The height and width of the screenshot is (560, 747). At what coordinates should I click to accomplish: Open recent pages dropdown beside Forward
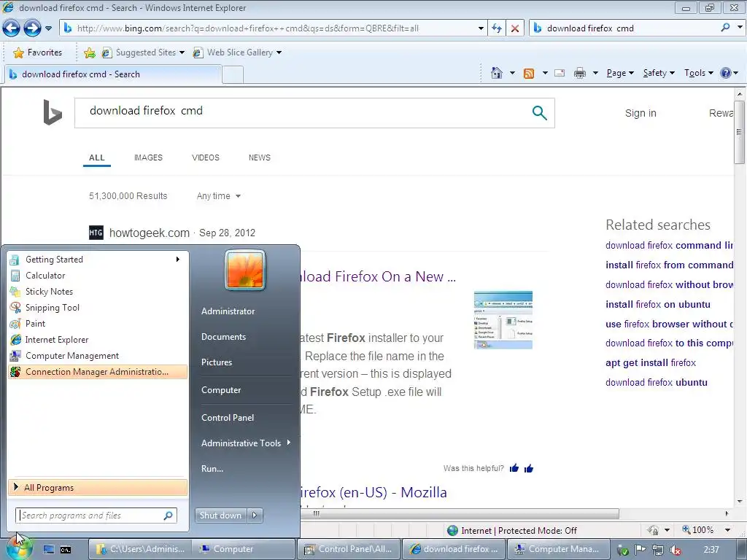(x=48, y=28)
